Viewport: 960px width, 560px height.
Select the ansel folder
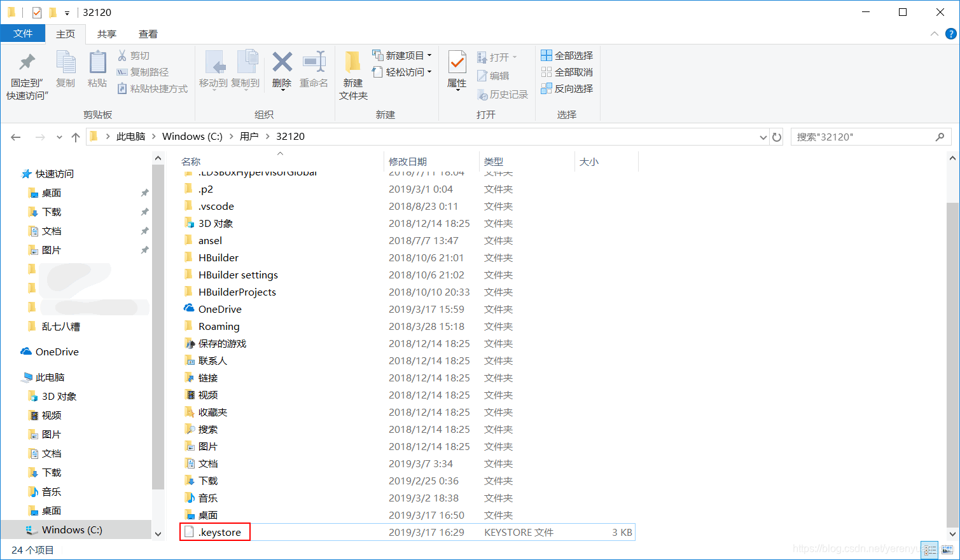pyautogui.click(x=210, y=240)
